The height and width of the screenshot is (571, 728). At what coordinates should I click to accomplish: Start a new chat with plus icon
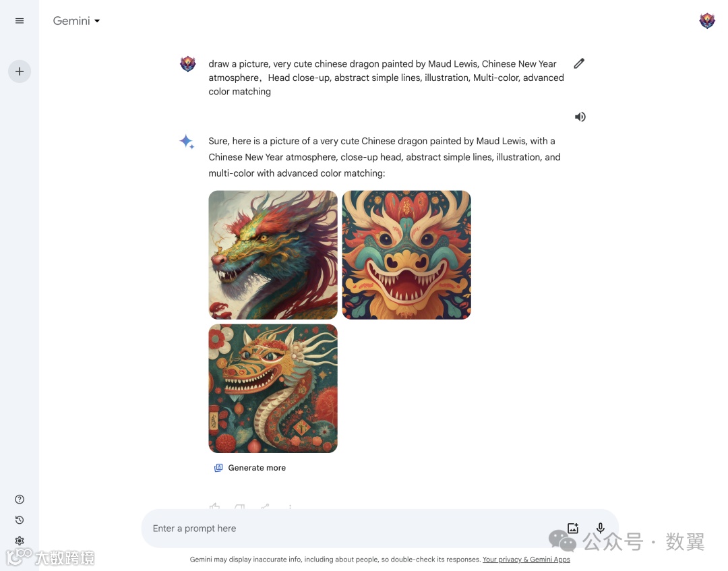[20, 71]
